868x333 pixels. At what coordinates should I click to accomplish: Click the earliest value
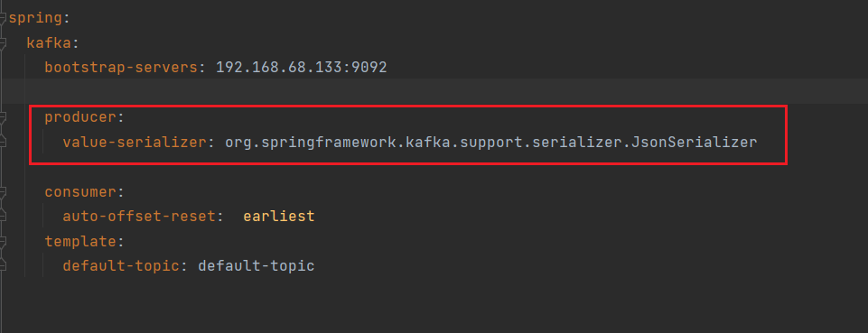pos(279,217)
